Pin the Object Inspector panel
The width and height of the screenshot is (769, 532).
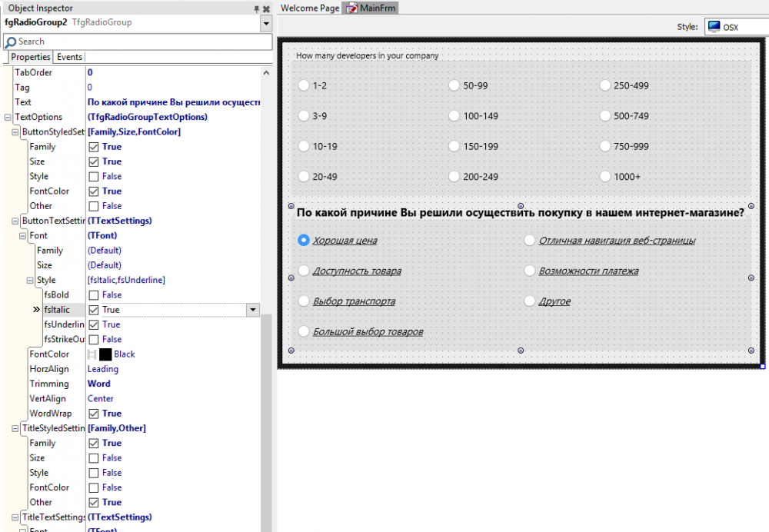256,8
